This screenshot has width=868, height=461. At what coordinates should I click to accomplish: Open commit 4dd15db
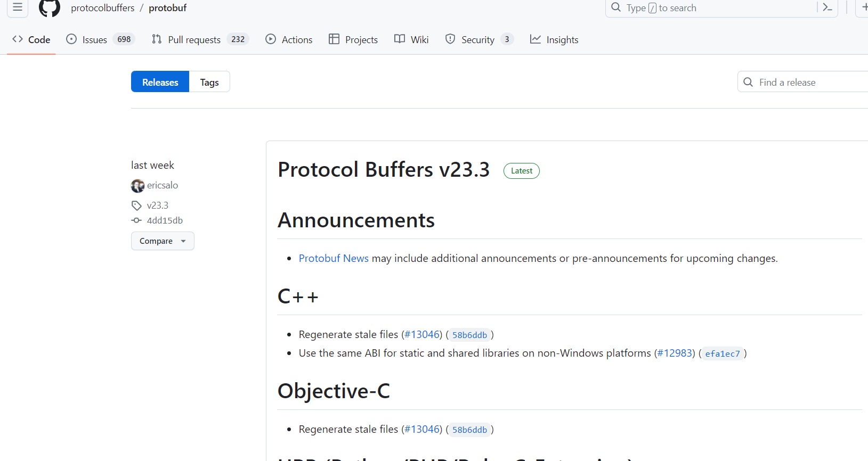[x=165, y=220]
